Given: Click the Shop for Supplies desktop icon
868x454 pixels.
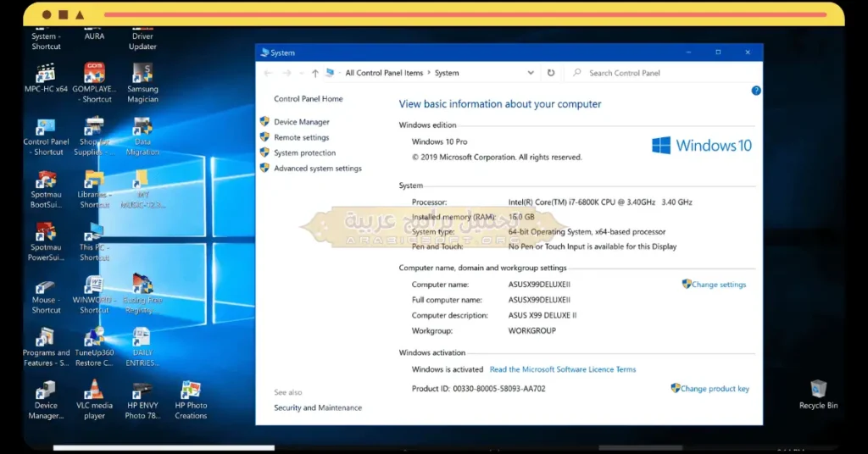Looking at the screenshot, I should [x=94, y=136].
